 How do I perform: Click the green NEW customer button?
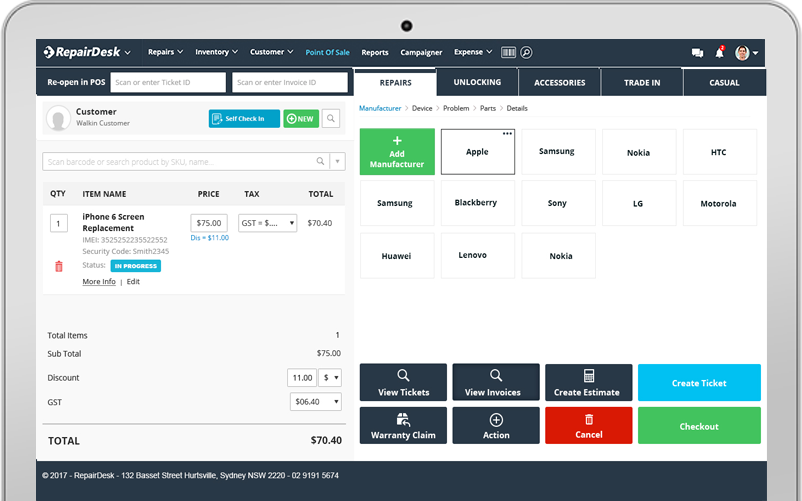[x=301, y=119]
